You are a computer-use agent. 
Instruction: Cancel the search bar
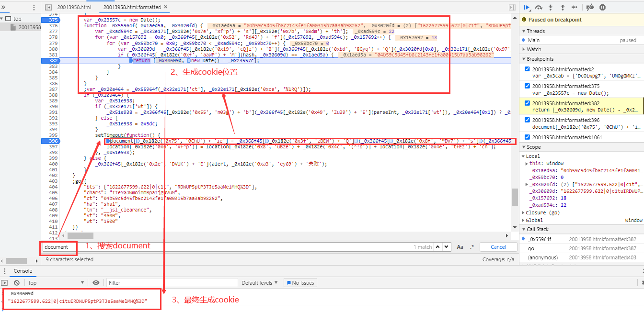click(x=498, y=247)
